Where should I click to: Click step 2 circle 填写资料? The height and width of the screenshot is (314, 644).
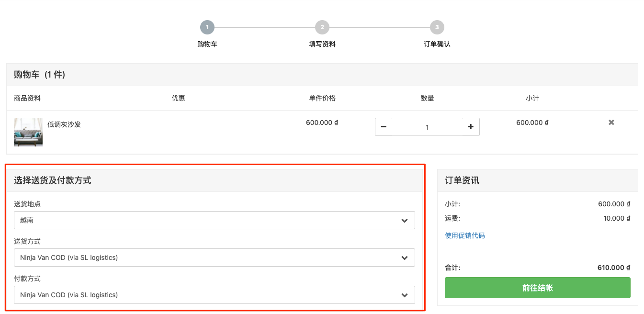[322, 27]
